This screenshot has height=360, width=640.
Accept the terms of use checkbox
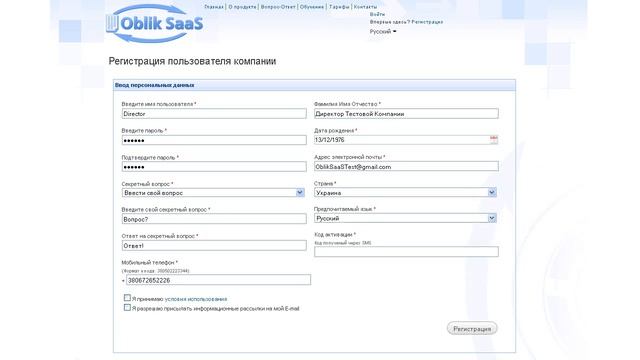click(x=127, y=298)
